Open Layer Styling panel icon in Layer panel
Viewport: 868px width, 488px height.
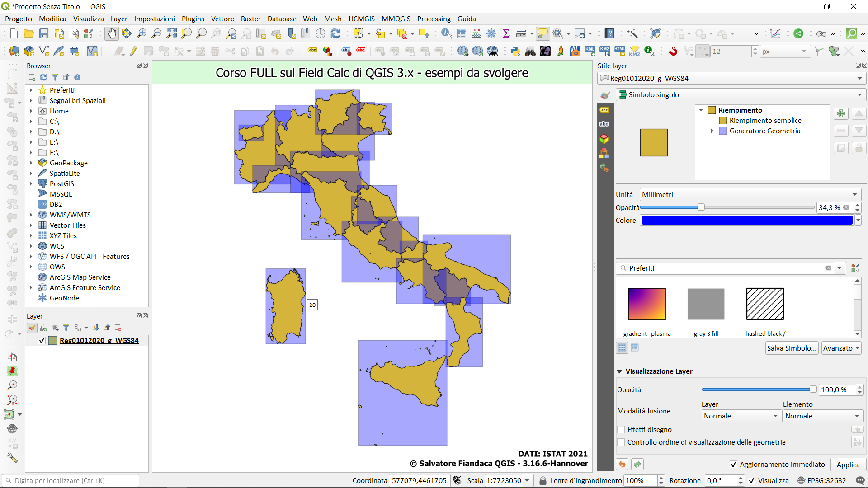tap(32, 328)
